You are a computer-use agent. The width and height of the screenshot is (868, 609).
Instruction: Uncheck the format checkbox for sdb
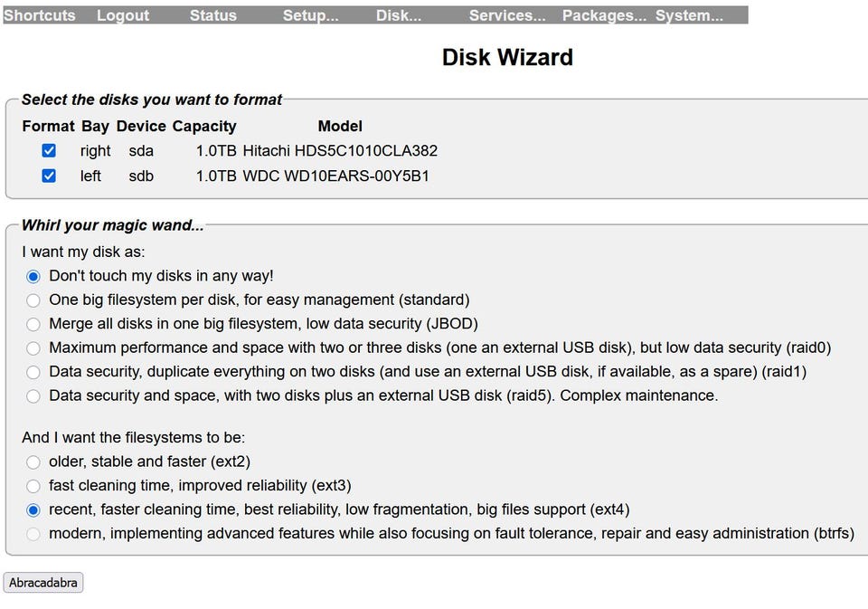pyautogui.click(x=49, y=176)
